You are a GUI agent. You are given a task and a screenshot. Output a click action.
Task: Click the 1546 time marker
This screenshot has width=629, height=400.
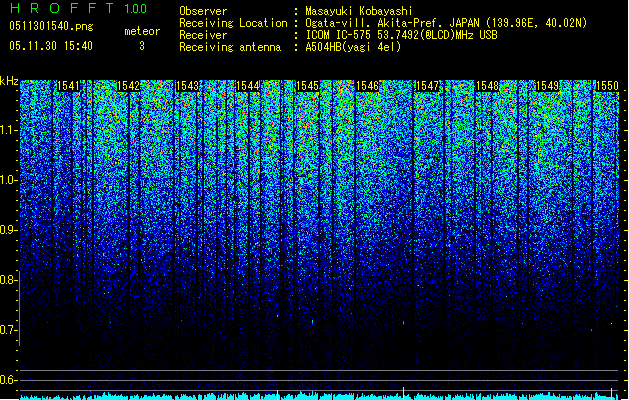point(367,86)
